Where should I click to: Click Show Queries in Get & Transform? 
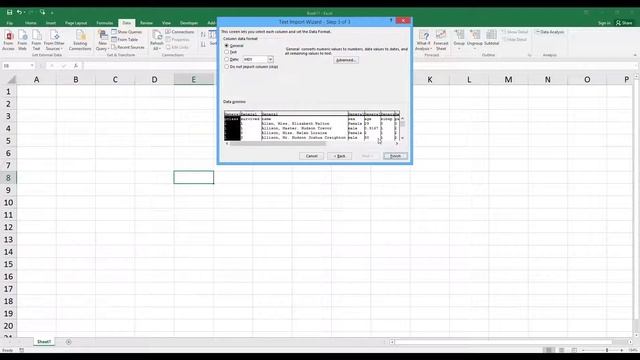tap(127, 32)
